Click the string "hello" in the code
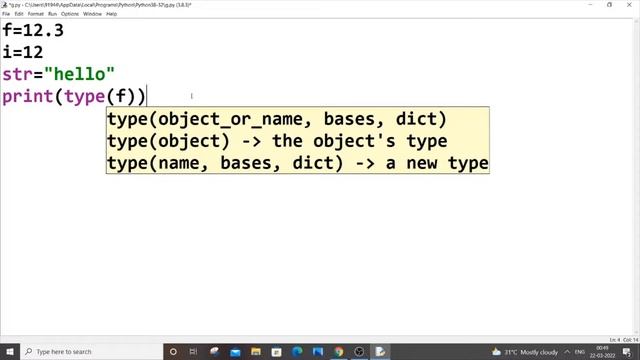640x360 pixels. click(80, 74)
